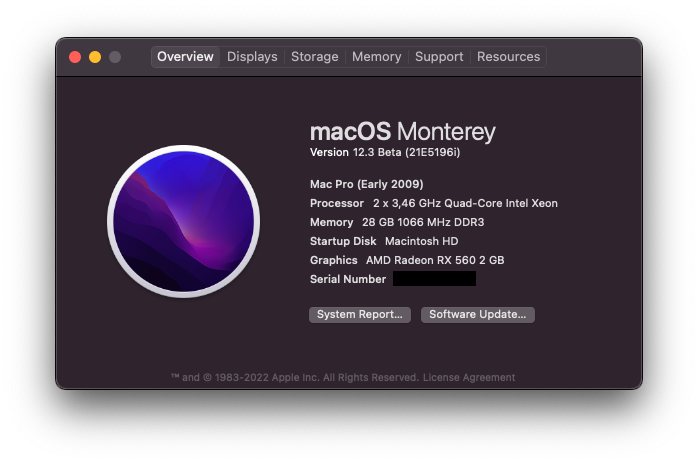Switch to the Displays tab
The height and width of the screenshot is (463, 698).
click(252, 57)
